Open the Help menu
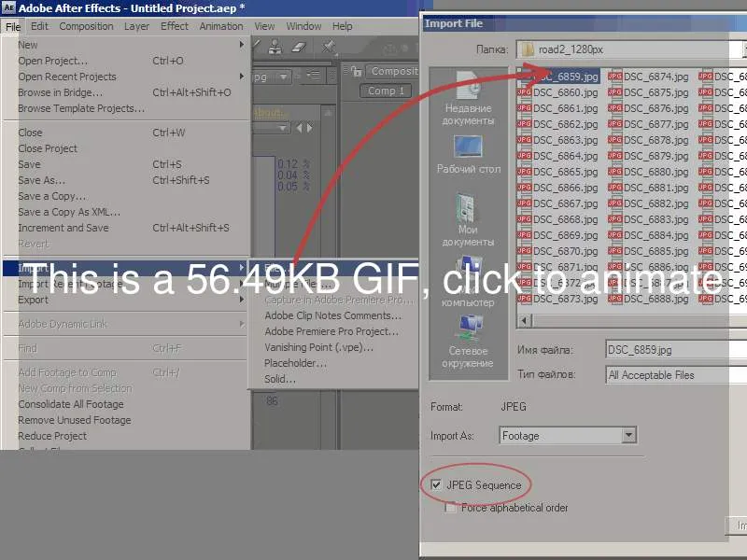Image resolution: width=747 pixels, height=560 pixels. 342,26
